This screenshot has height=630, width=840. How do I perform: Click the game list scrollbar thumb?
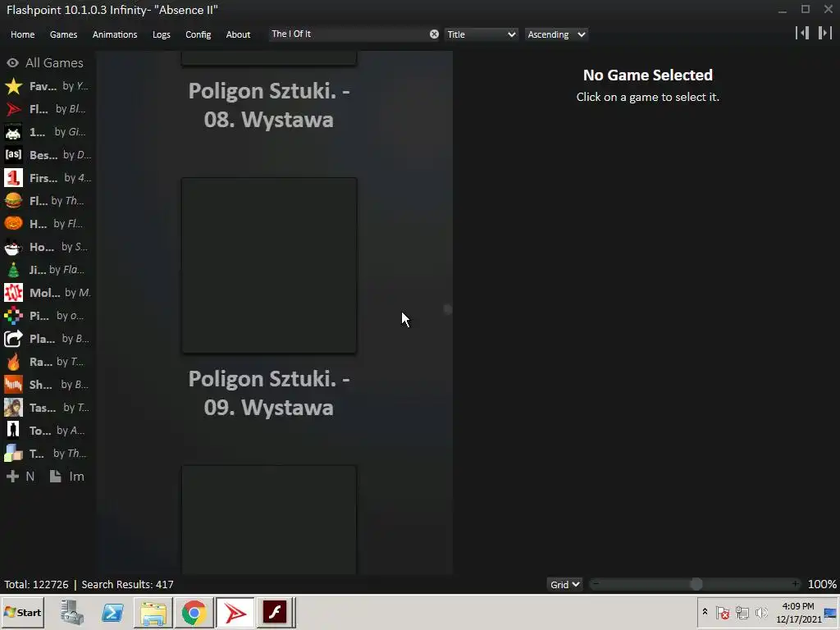click(x=448, y=309)
